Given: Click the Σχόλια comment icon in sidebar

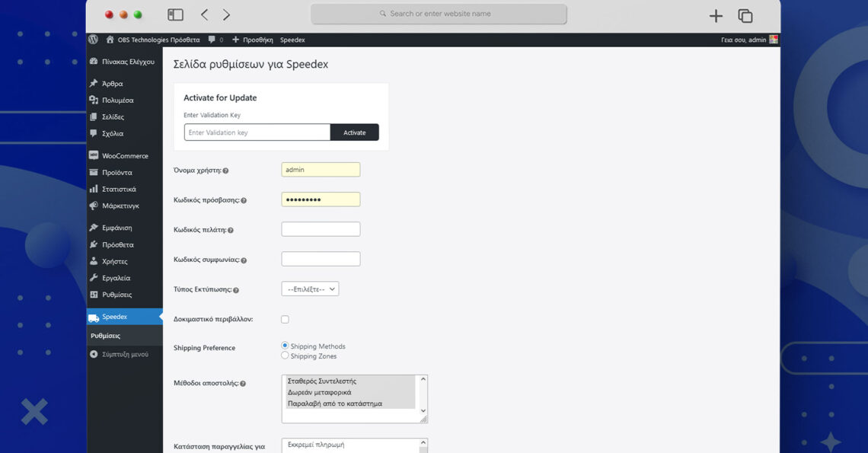Looking at the screenshot, I should [94, 133].
